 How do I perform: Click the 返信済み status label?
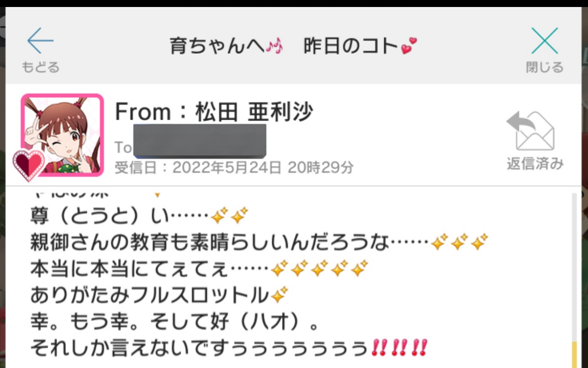[x=535, y=163]
